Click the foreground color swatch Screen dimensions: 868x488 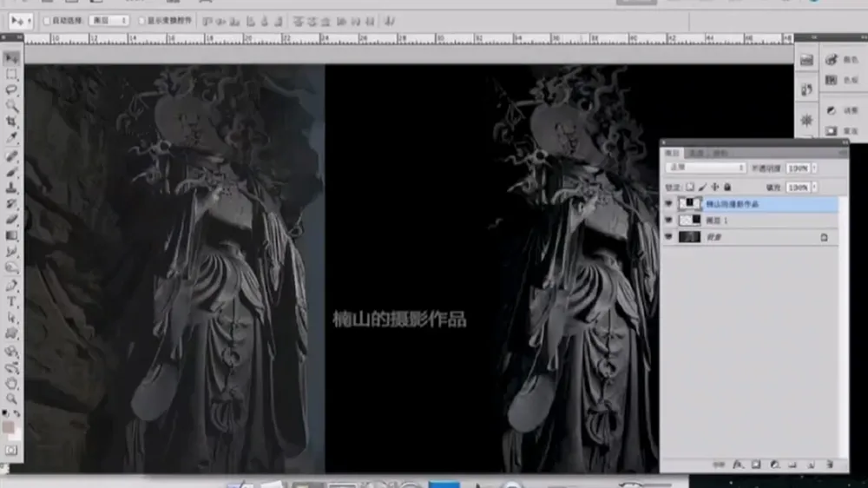pyautogui.click(x=8, y=427)
